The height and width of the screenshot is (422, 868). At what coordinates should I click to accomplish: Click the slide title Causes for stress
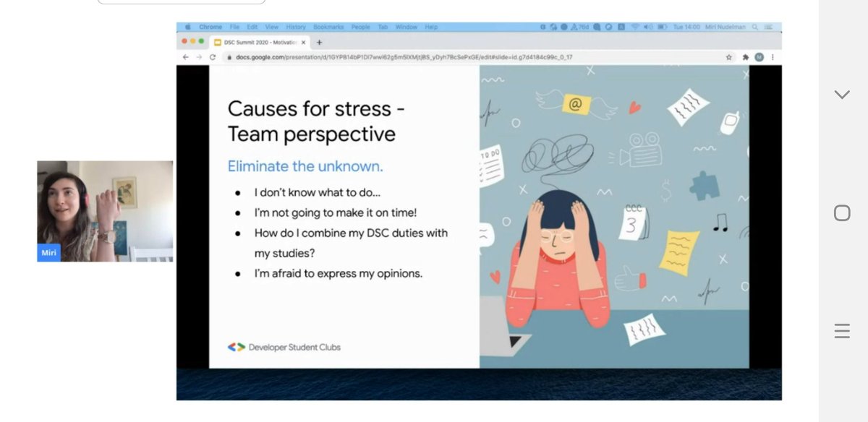pos(316,121)
